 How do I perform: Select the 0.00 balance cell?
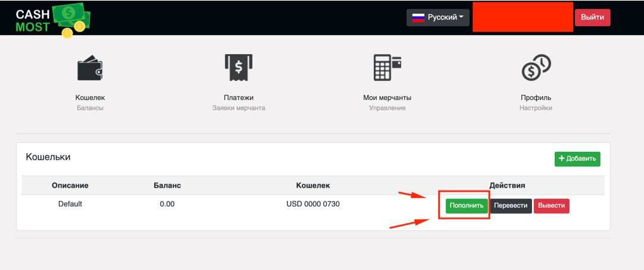click(x=167, y=204)
